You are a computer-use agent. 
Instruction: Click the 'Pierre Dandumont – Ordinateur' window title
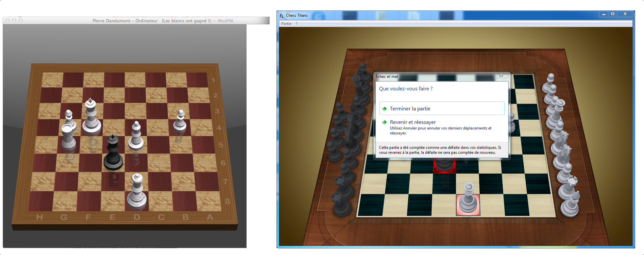click(125, 21)
